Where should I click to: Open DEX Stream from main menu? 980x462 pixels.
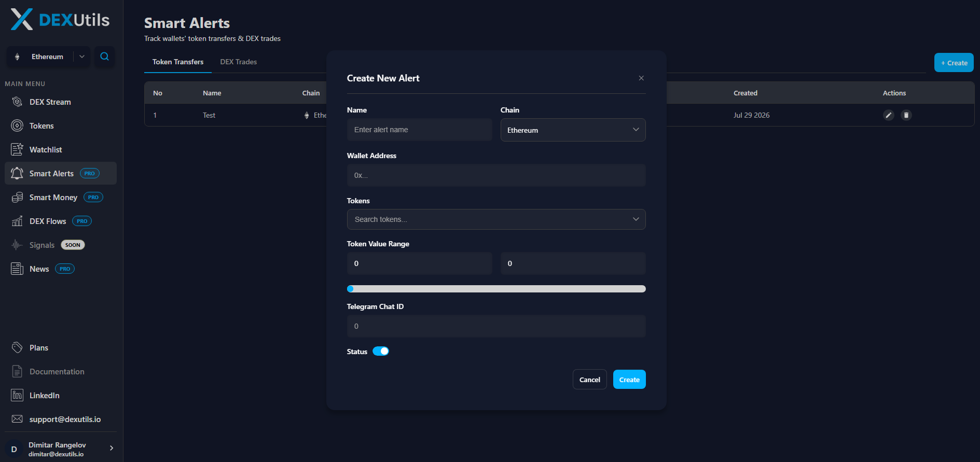point(61,102)
